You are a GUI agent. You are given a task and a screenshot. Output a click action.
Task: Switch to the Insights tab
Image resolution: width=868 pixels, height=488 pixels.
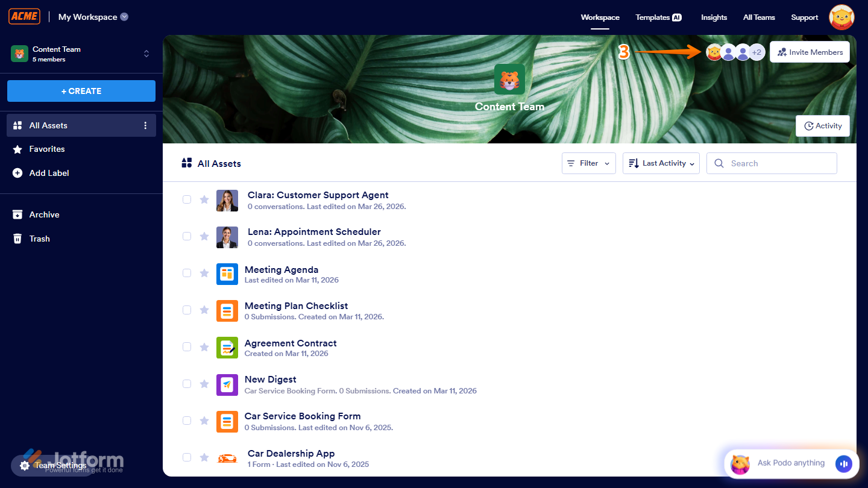tap(714, 17)
